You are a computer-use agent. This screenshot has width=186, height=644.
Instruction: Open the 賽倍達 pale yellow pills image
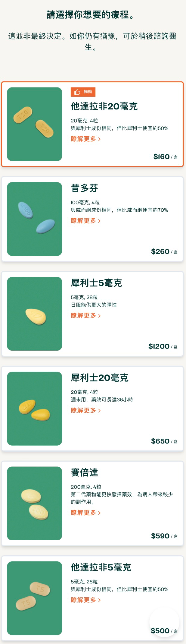35,504
